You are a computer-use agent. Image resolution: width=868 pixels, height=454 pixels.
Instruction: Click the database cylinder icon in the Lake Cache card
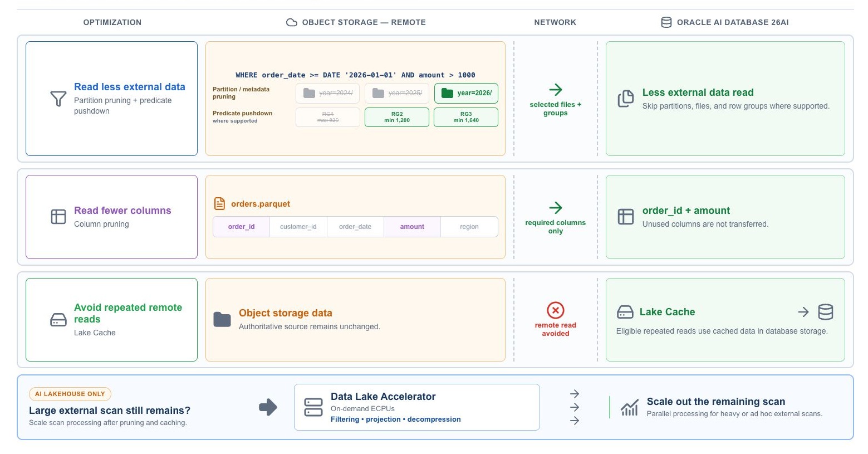point(826,312)
